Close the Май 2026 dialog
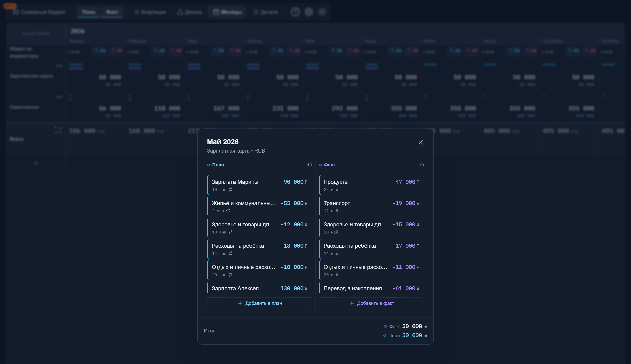The image size is (631, 364). pos(421,142)
